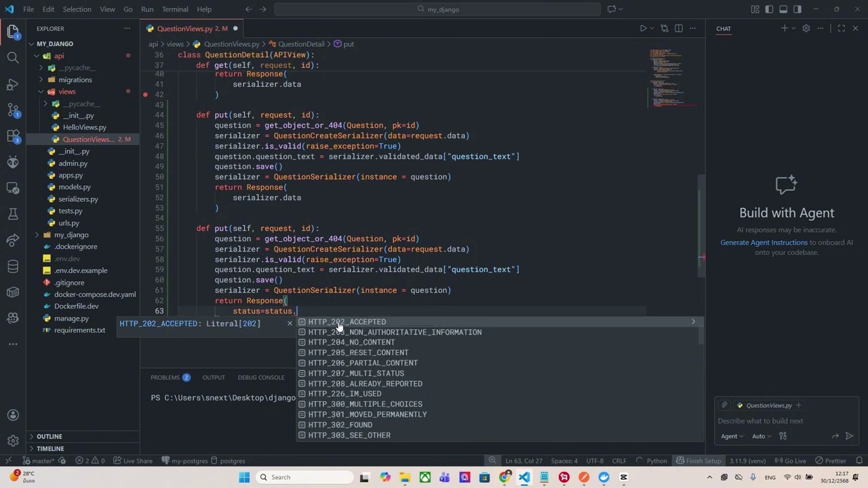Maximize the Chat panel
868x488 pixels.
click(841, 28)
